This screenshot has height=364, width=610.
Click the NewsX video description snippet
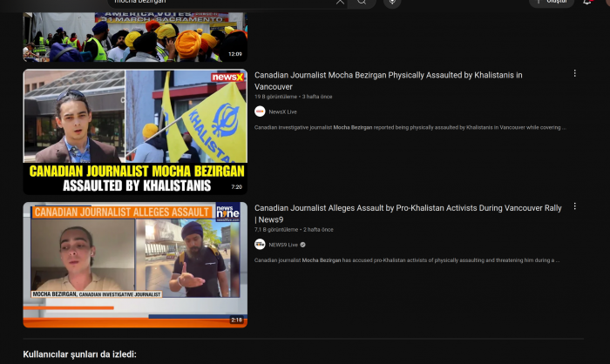(x=410, y=127)
